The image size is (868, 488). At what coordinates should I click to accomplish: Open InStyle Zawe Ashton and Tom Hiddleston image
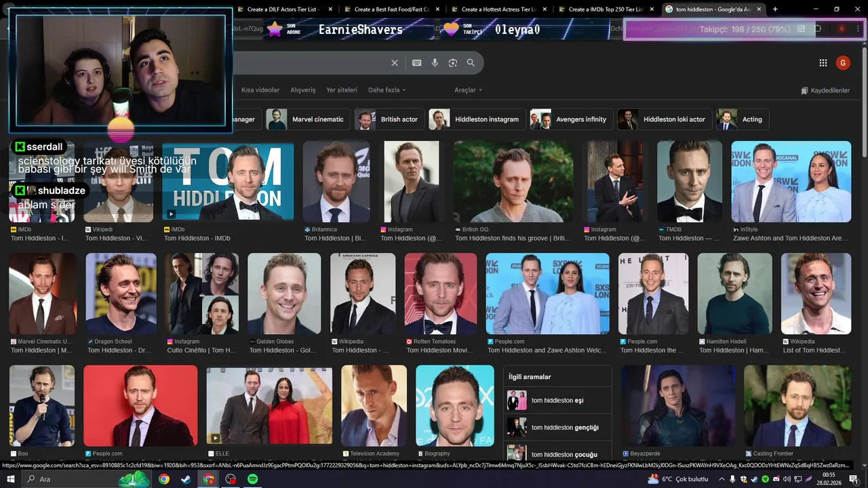[791, 182]
